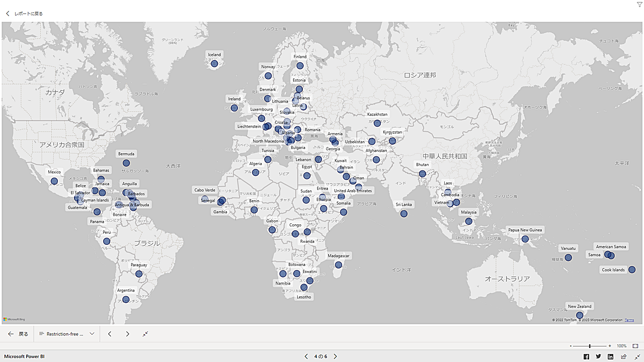Click toolbar previous arrow beside dropdown
This screenshot has width=644, height=362.
tap(110, 334)
